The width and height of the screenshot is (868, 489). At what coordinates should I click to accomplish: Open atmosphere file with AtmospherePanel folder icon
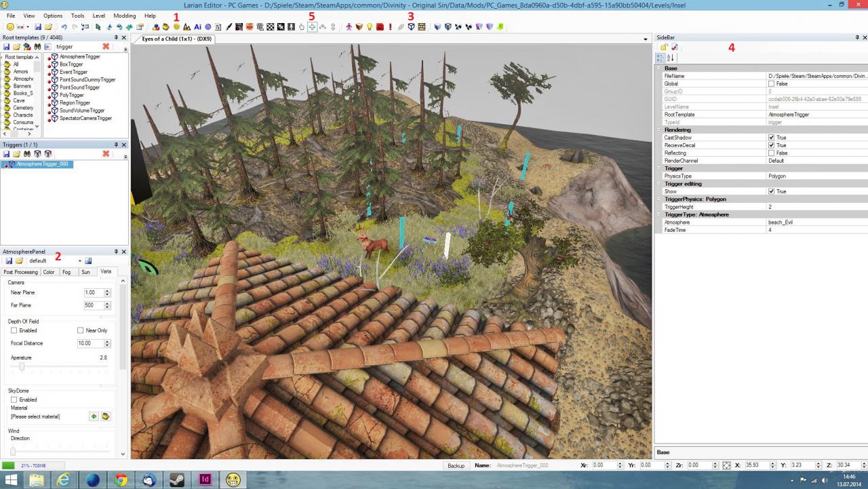20,260
